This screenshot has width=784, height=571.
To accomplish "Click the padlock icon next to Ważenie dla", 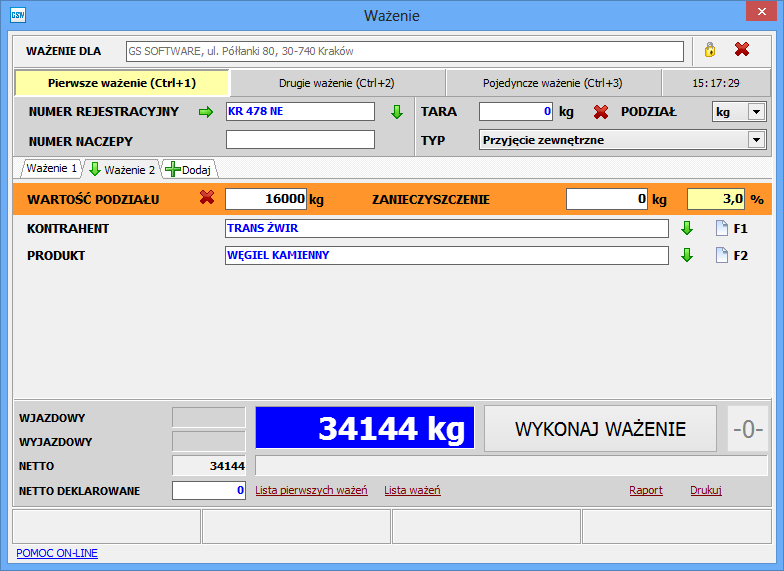I will click(710, 50).
